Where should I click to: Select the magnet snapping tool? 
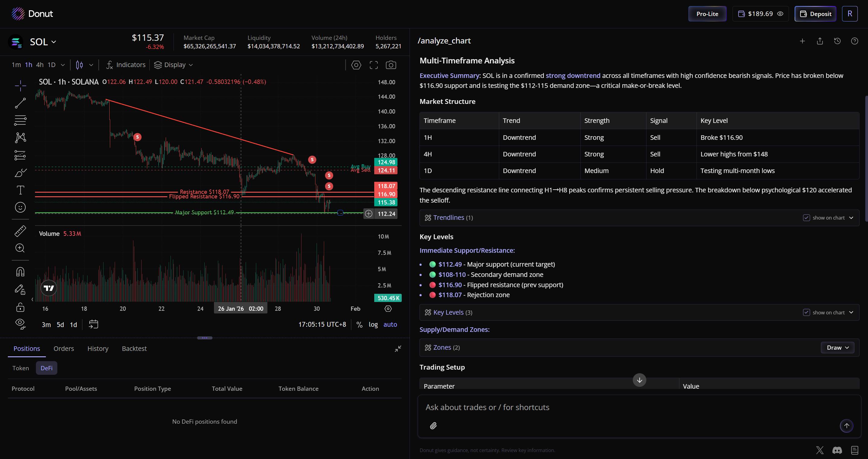[x=20, y=271]
